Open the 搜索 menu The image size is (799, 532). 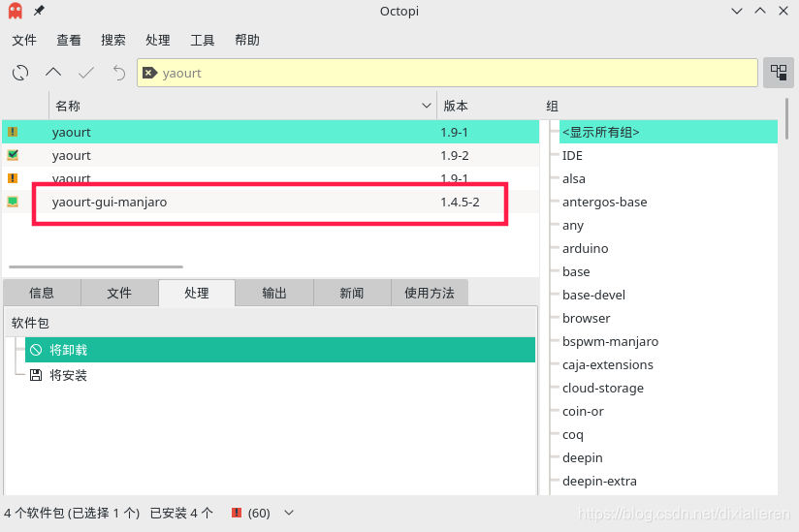(113, 41)
